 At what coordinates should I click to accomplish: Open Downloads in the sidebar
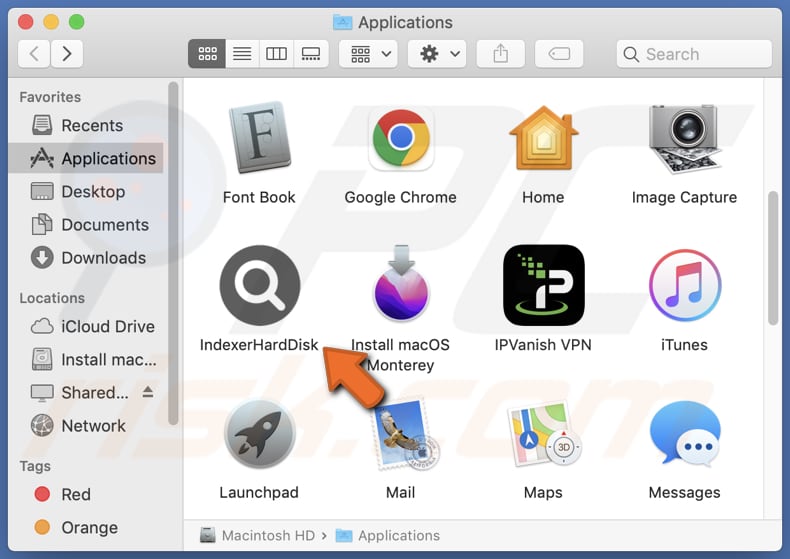click(86, 258)
